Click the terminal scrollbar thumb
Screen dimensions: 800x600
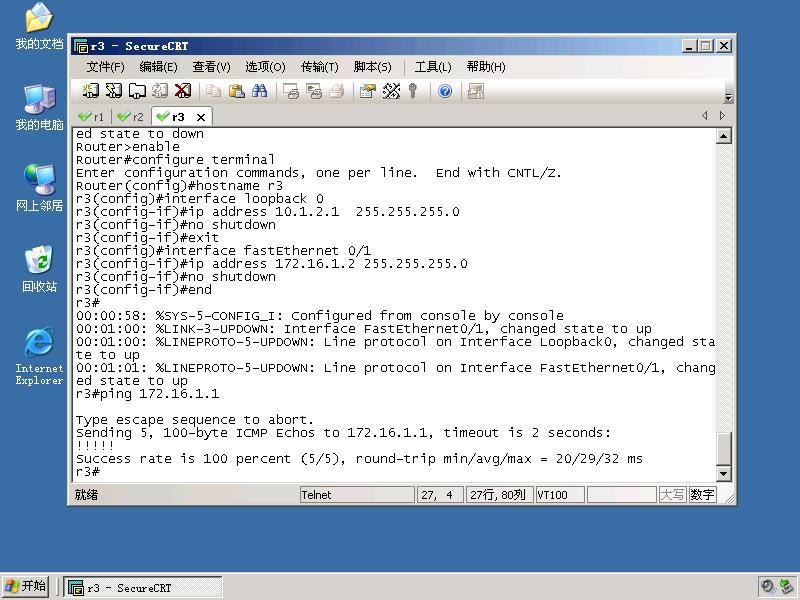(723, 449)
